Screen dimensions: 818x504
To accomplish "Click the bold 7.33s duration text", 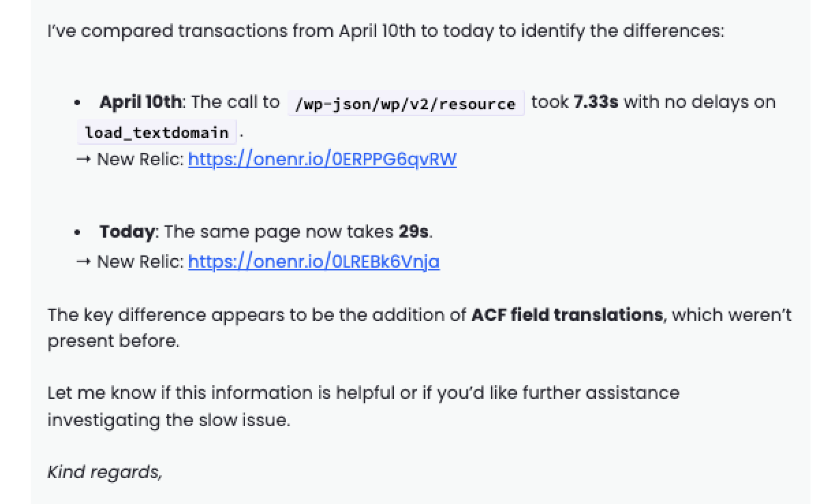I will 596,102.
